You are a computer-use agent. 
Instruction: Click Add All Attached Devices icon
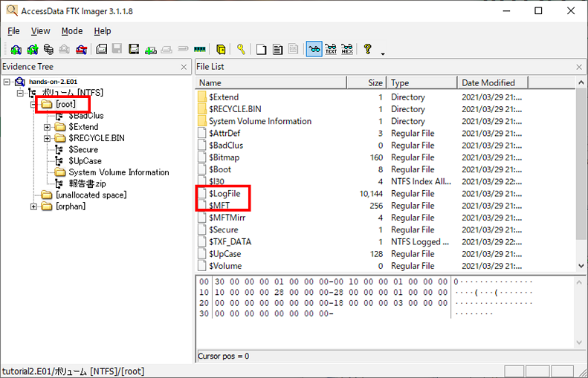coord(33,50)
